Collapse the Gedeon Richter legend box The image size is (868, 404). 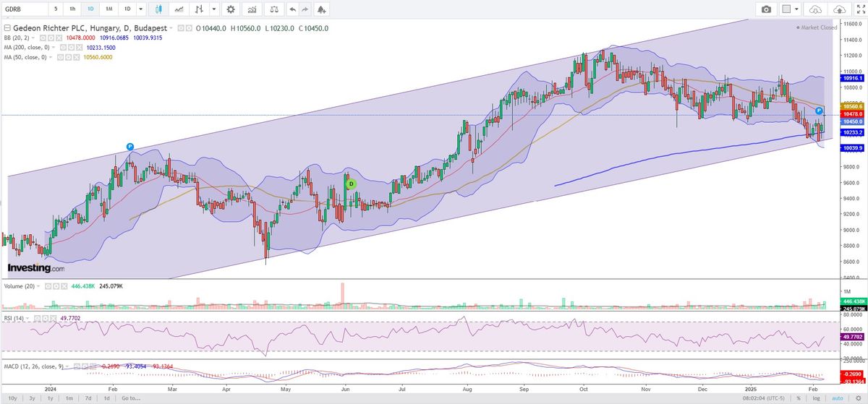point(7,28)
